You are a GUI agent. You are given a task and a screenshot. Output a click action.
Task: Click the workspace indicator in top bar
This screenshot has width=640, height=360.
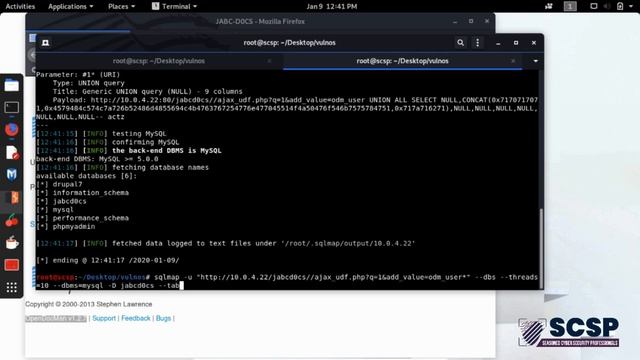(570, 6)
